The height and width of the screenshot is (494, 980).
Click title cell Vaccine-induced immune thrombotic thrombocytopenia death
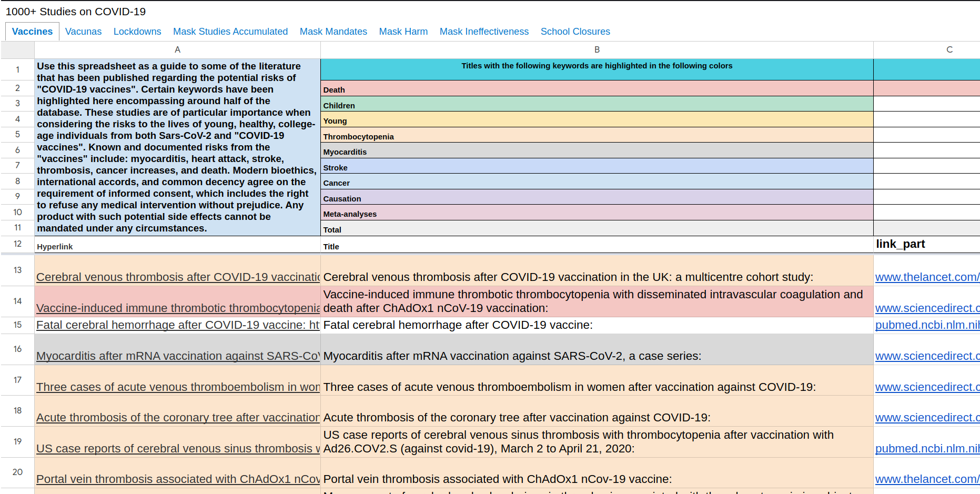(597, 301)
